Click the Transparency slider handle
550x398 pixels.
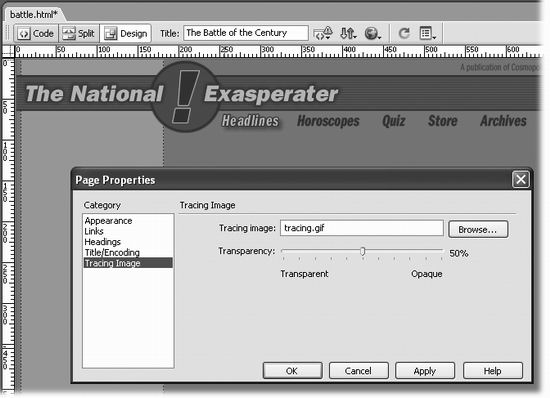tap(362, 251)
